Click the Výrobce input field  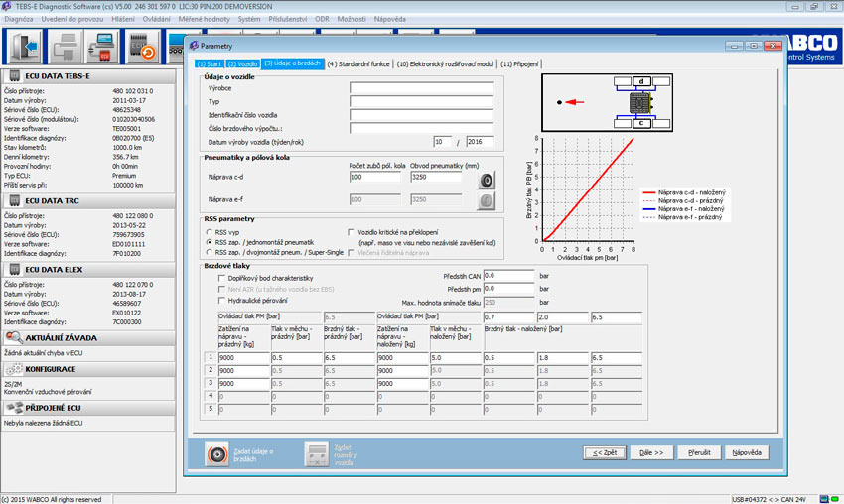(x=421, y=88)
